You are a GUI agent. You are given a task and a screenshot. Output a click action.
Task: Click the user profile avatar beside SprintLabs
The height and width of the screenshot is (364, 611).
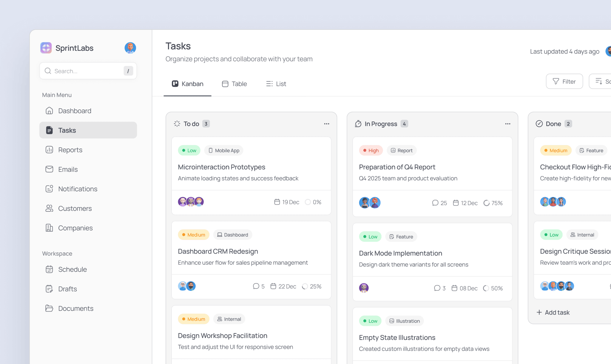pyautogui.click(x=130, y=48)
